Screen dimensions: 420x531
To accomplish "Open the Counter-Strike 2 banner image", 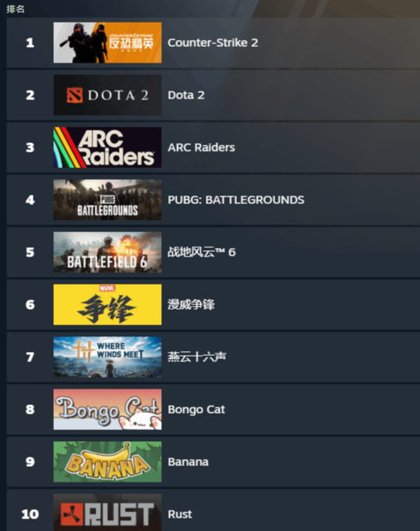I will pyautogui.click(x=107, y=43).
